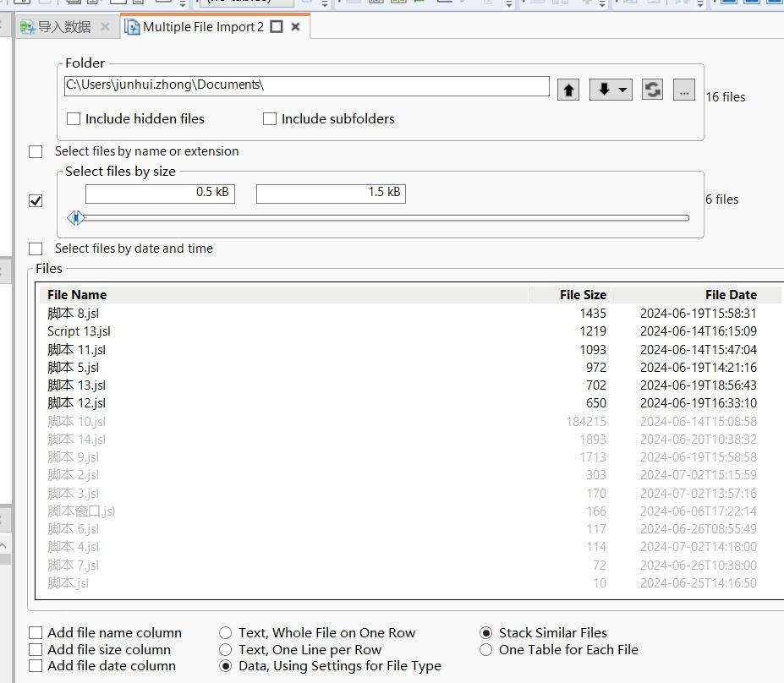Viewport: 784px width, 683px height.
Task: Click grayed file 脚本 14.jsl
Action: (x=76, y=440)
